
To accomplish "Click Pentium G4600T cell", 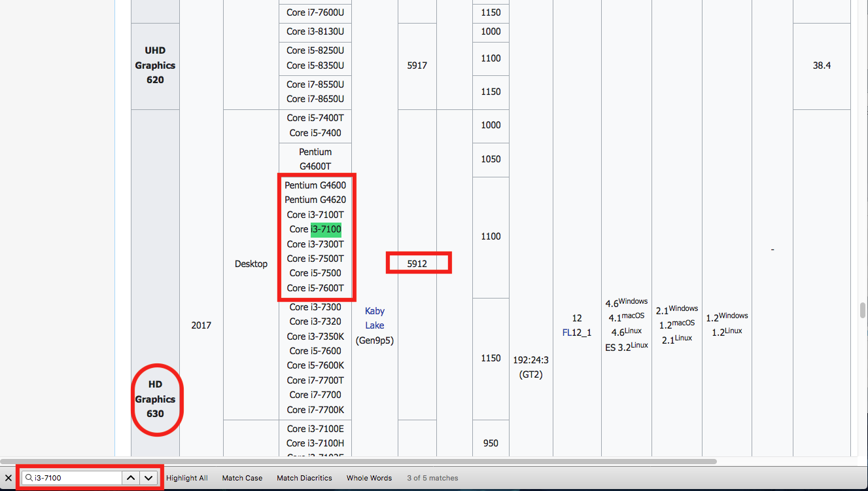I will [x=315, y=159].
